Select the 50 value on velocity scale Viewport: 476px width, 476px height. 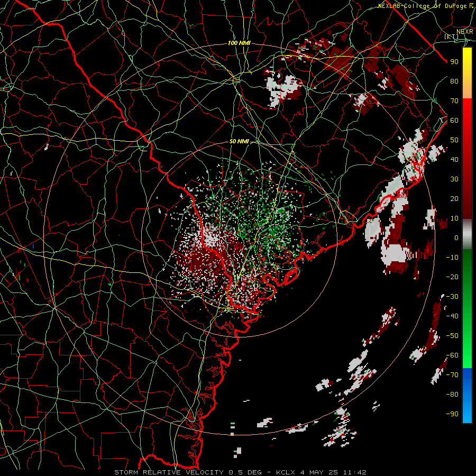click(454, 140)
